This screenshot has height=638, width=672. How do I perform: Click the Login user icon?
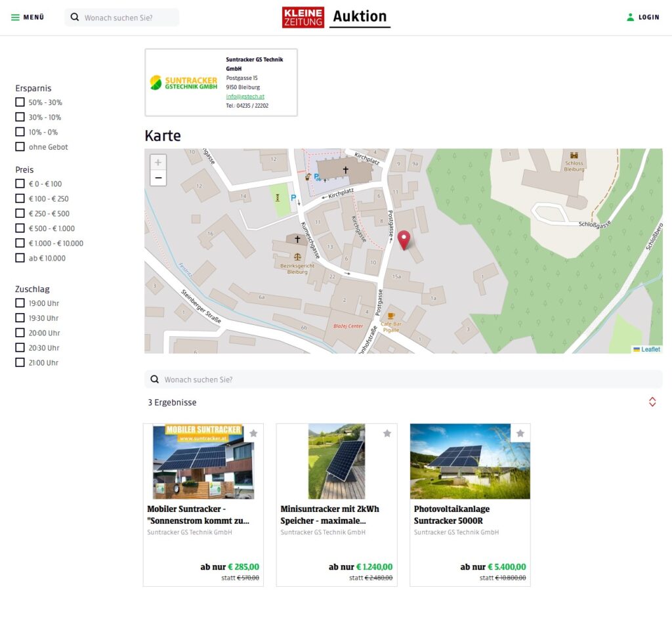pos(631,17)
